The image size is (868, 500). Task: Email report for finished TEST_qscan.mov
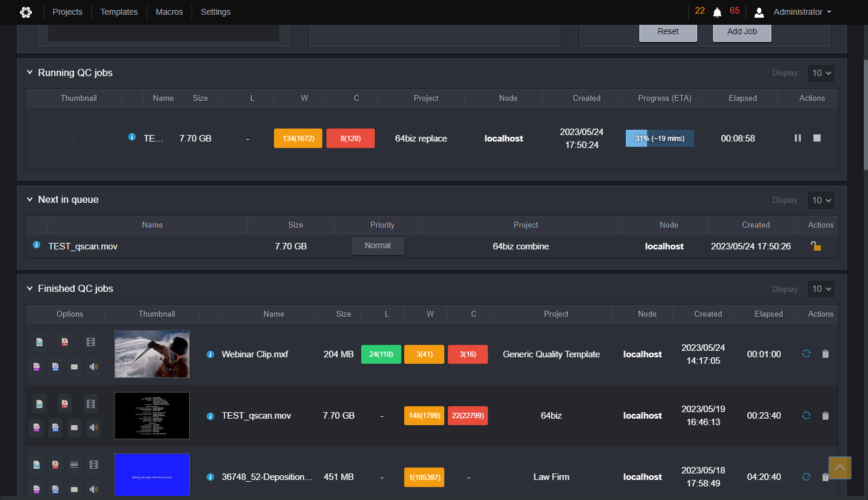[x=74, y=427]
